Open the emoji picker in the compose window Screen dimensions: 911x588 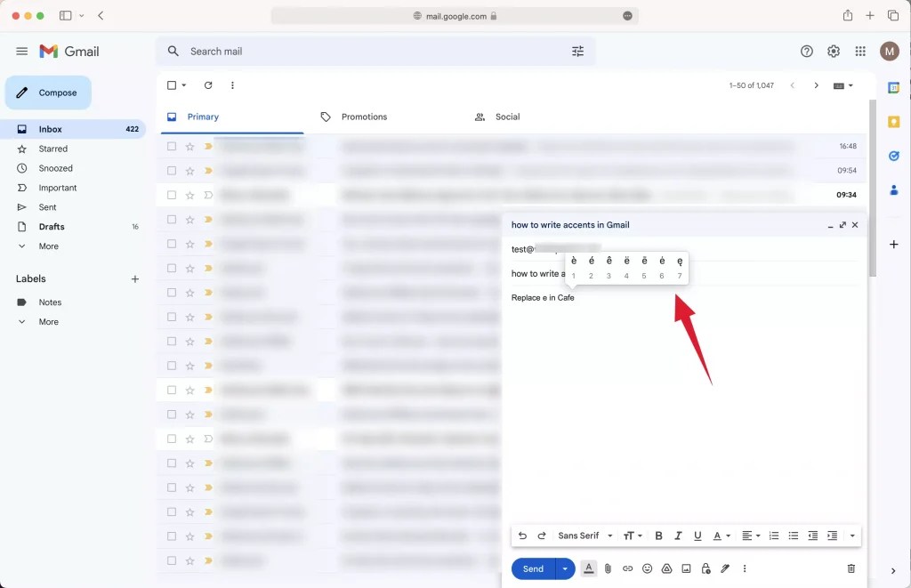tap(647, 568)
